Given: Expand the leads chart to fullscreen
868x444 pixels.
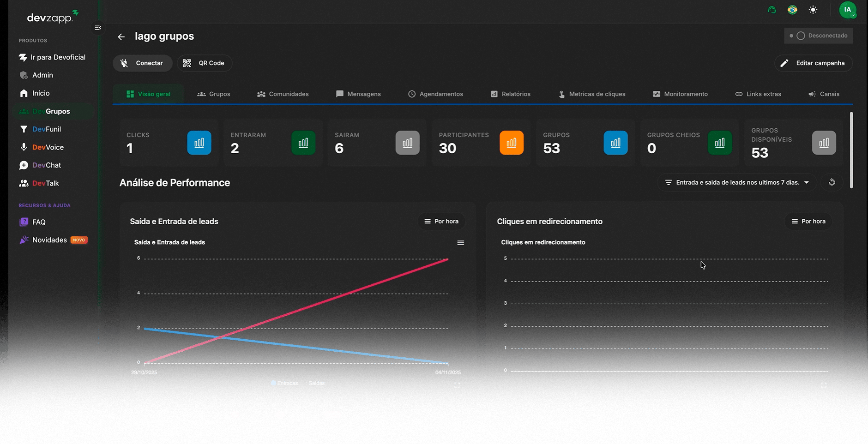Looking at the screenshot, I should point(457,385).
